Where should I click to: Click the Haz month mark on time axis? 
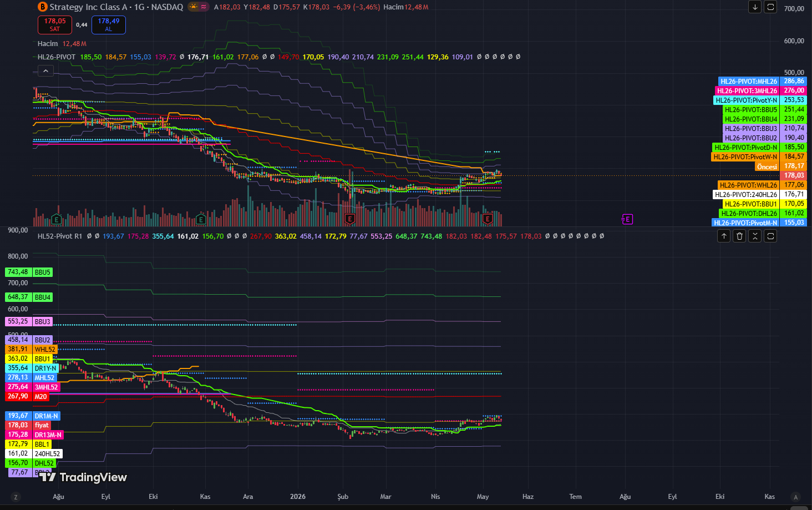(528, 497)
